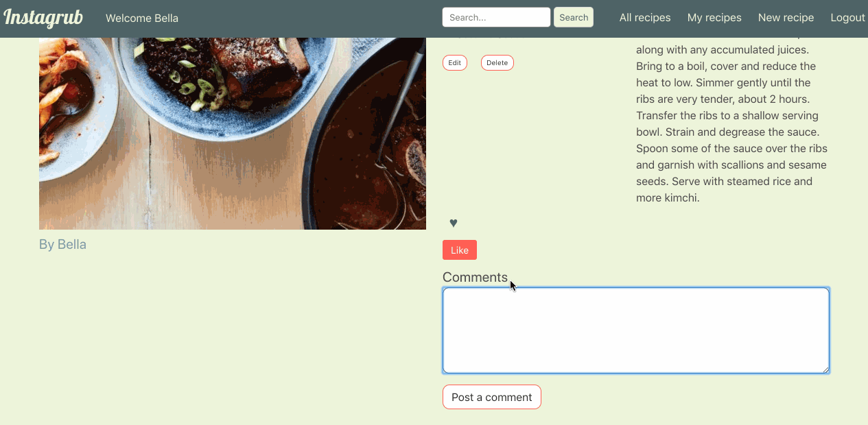Go to My recipes
The width and height of the screenshot is (868, 425).
714,18
